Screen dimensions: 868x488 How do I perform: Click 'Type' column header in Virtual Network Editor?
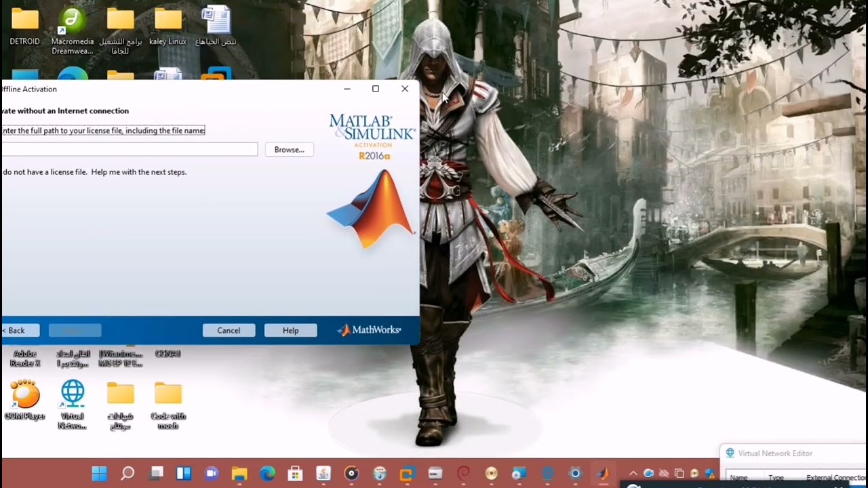pyautogui.click(x=776, y=478)
